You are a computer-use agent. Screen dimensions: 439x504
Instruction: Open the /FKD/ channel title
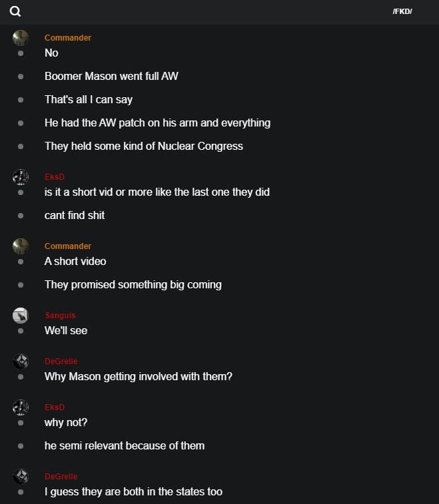pyautogui.click(x=402, y=11)
